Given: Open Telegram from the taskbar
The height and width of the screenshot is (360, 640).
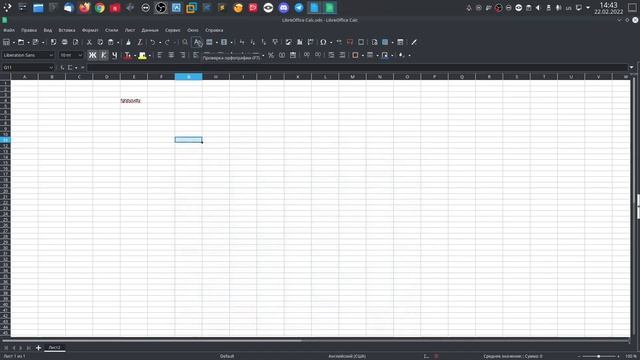Looking at the screenshot, I should point(299,7).
